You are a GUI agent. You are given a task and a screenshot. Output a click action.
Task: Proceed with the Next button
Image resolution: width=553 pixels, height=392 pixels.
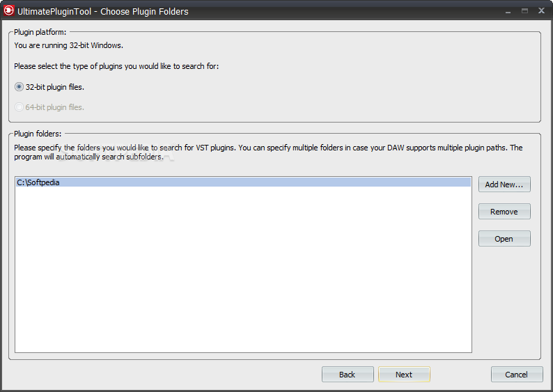pos(404,375)
